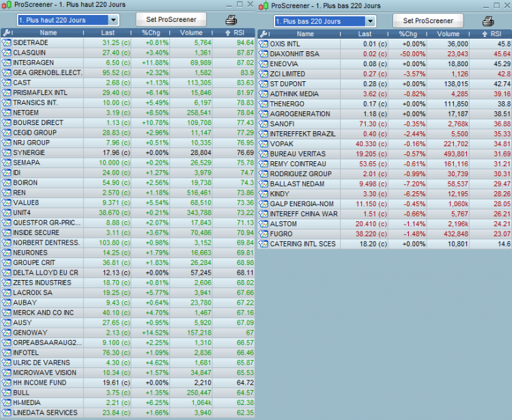This screenshot has width=512, height=420.
Task: Open chart icon for INFOTEL row
Action: click(6, 352)
